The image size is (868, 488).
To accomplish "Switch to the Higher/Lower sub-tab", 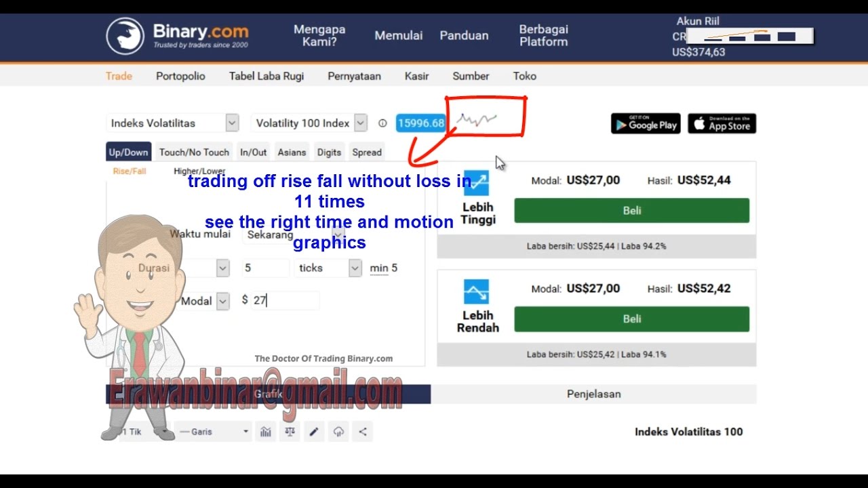I will point(199,171).
